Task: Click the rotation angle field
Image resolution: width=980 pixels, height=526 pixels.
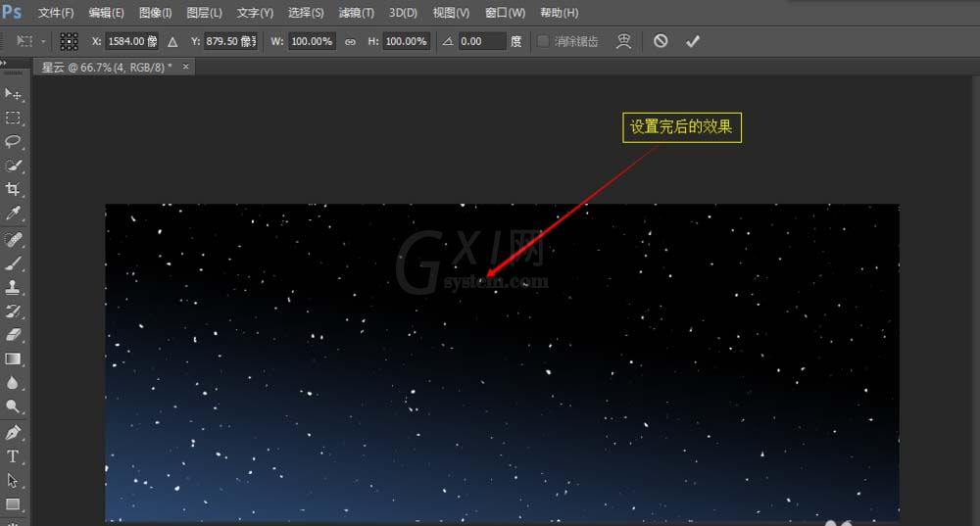Action: click(481, 41)
